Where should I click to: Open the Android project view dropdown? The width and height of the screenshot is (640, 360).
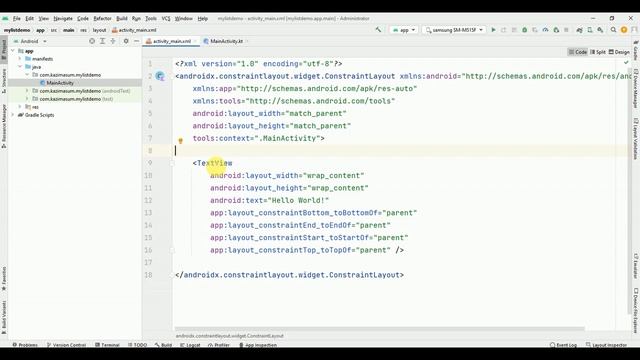tap(31, 41)
